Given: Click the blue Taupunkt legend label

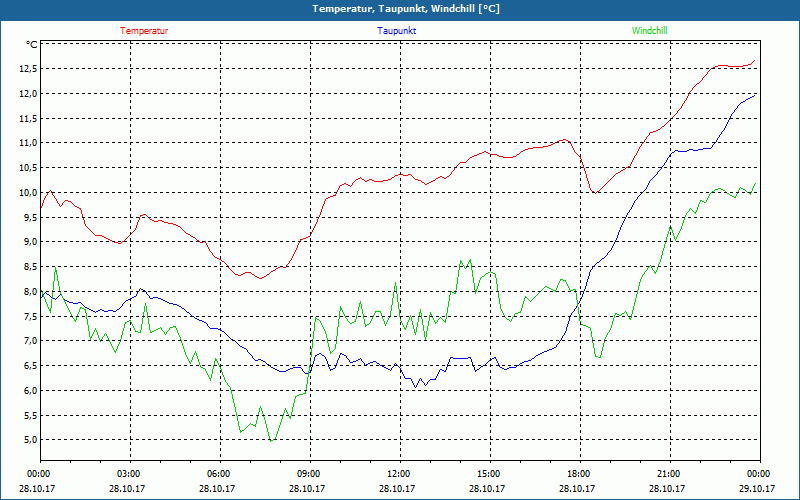Looking at the screenshot, I should click(396, 31).
